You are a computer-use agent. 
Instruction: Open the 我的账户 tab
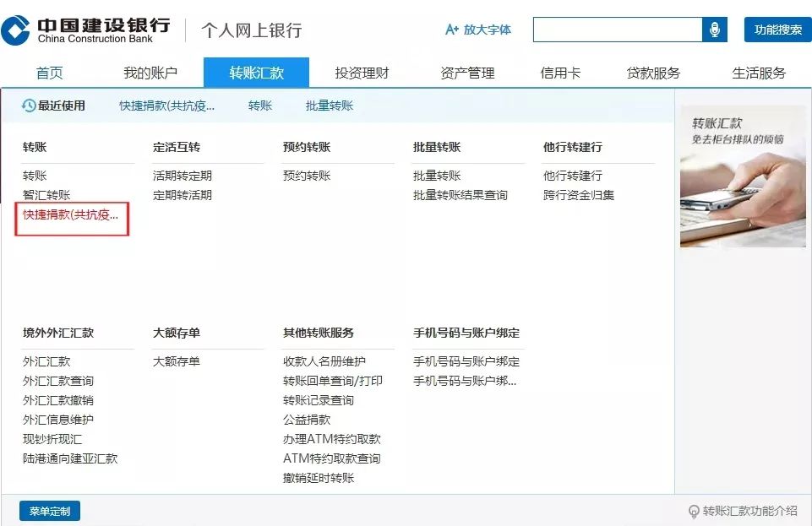pos(150,72)
